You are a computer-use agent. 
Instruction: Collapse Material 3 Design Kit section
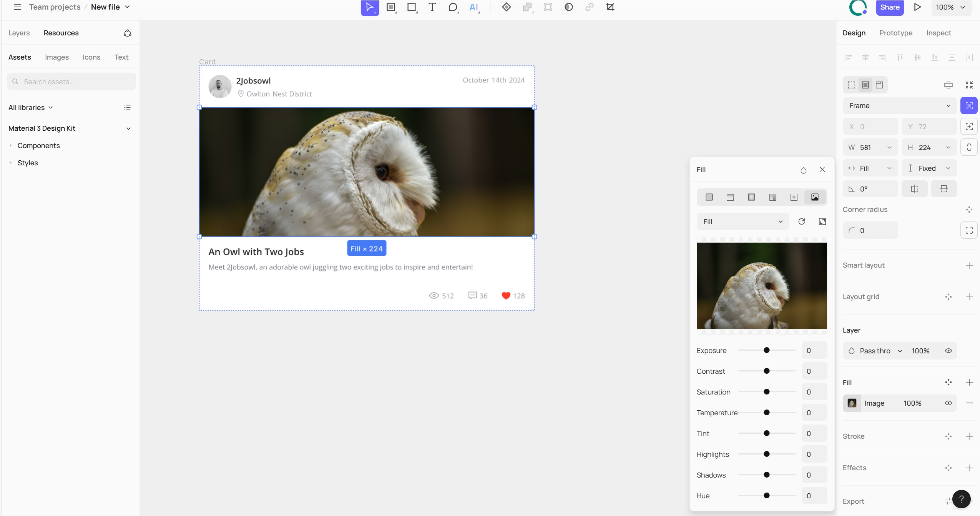128,128
